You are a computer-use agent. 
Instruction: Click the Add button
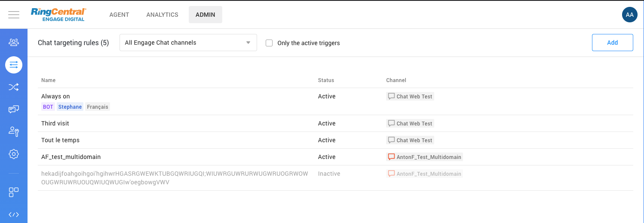(x=613, y=43)
